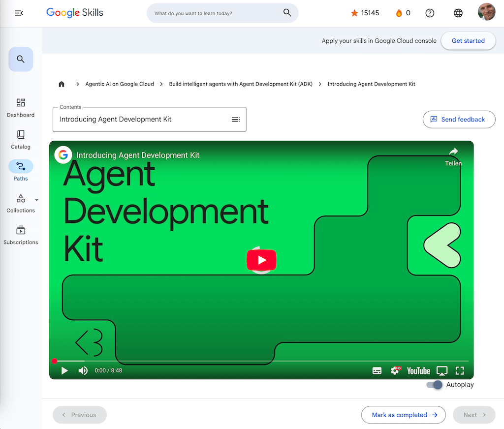
Task: Toggle video subtitles captions button
Action: [377, 371]
